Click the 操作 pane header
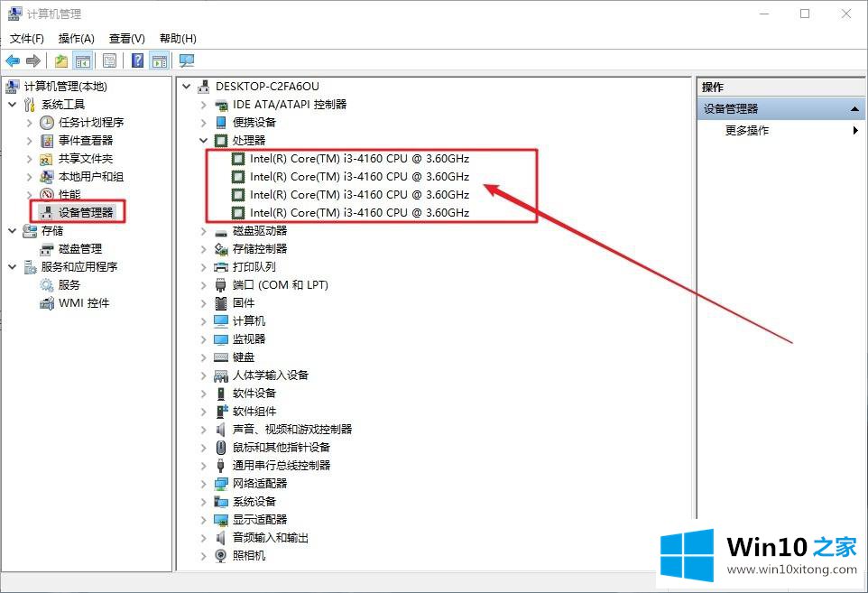 click(780, 87)
